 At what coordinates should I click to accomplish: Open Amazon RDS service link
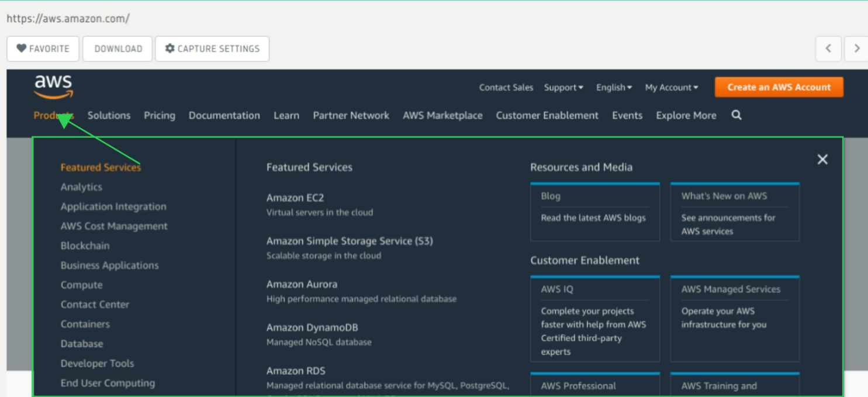pyautogui.click(x=296, y=371)
